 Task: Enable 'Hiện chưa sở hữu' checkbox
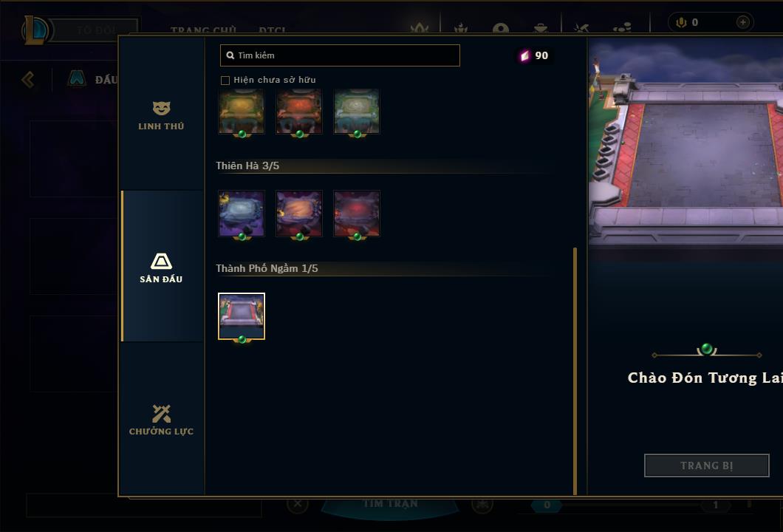click(225, 81)
